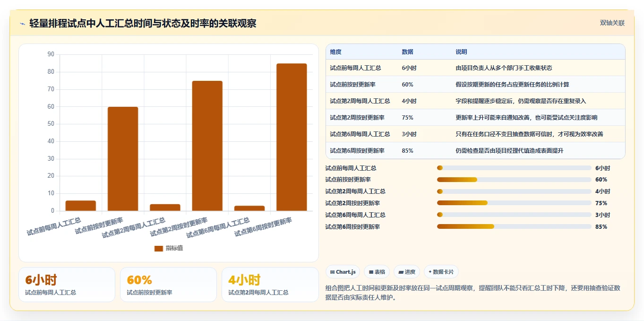This screenshot has width=644, height=321.
Task: Click description 假设按期更新的任务占应更新任务的比例计算
Action: [x=512, y=85]
